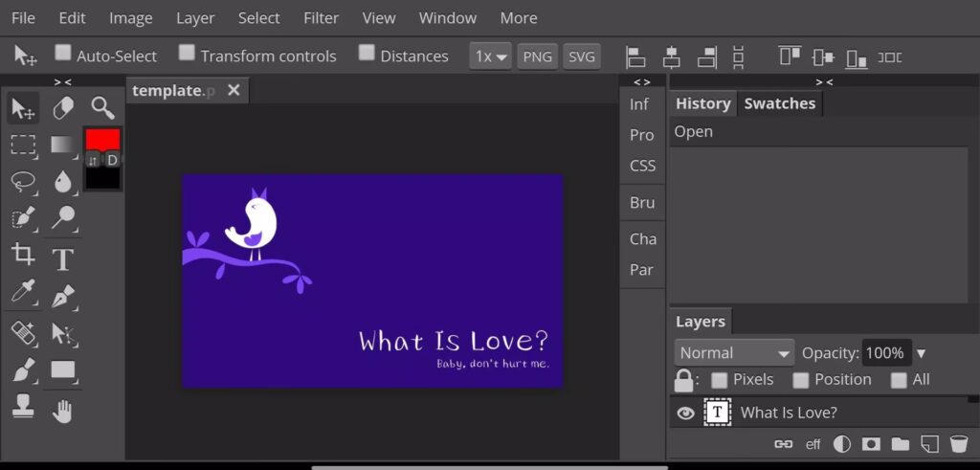Switch to the Swatches tab

(x=779, y=103)
